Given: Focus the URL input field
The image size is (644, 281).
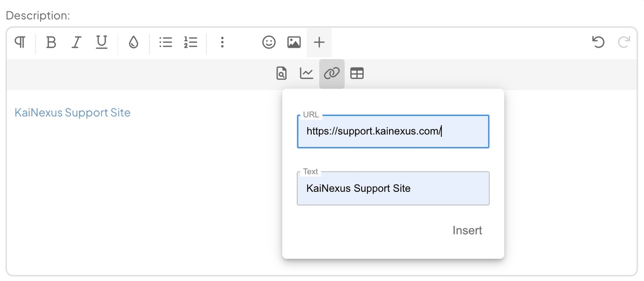Looking at the screenshot, I should click(x=393, y=131).
